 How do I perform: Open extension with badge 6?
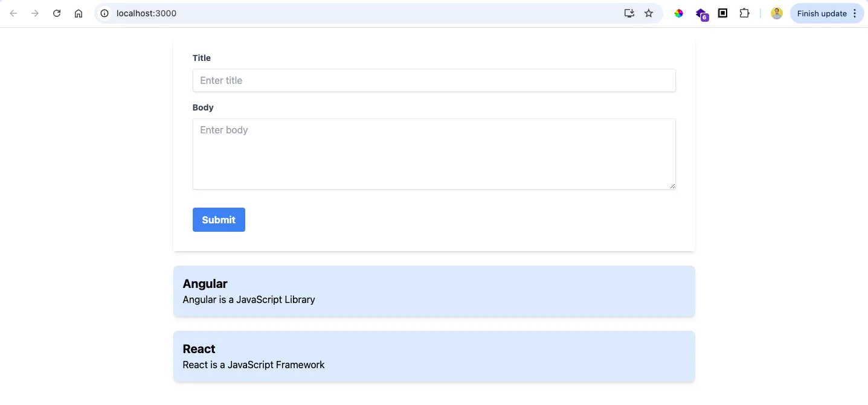point(701,14)
